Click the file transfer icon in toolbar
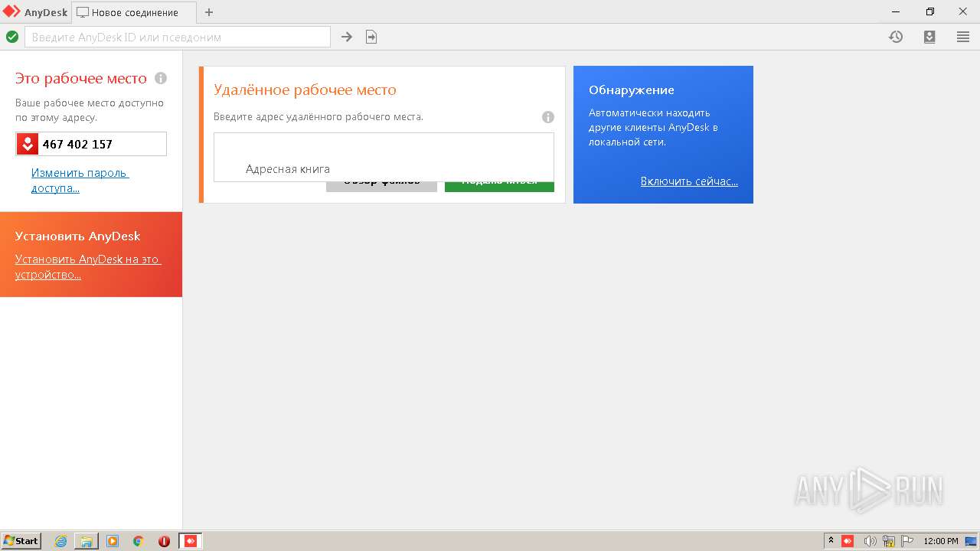The width and height of the screenshot is (980, 551). (371, 37)
